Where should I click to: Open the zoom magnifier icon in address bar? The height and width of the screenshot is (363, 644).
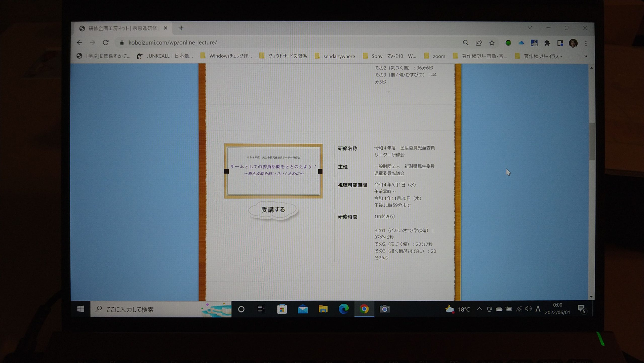click(x=465, y=43)
